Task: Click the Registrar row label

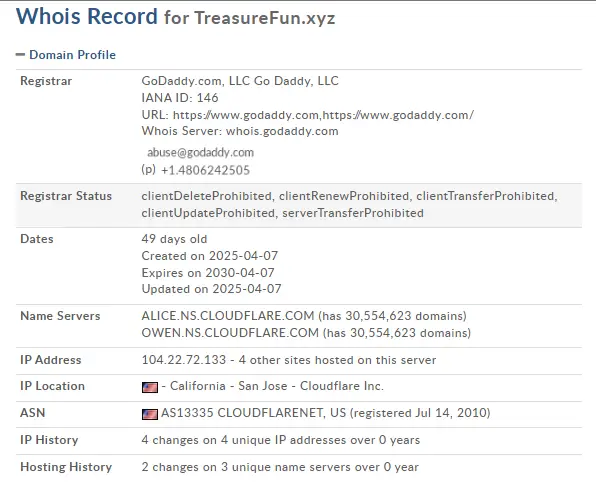Action: pyautogui.click(x=46, y=81)
